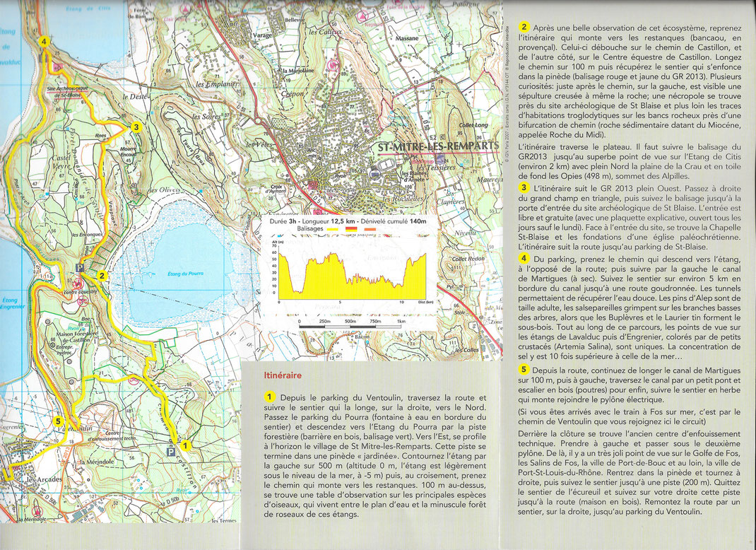756x550 pixels.
Task: Click the 'Balisages' legend label
Action: click(x=310, y=228)
